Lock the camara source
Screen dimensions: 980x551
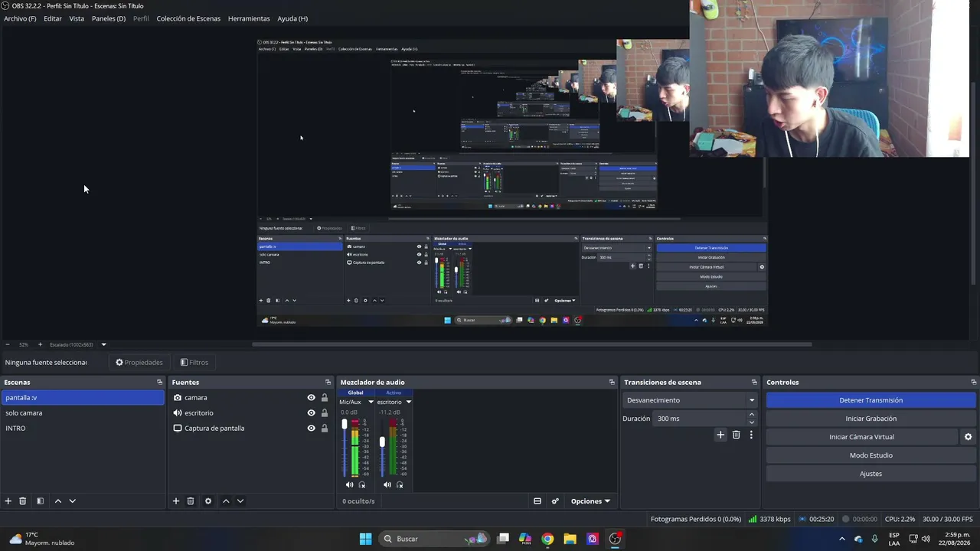point(325,398)
